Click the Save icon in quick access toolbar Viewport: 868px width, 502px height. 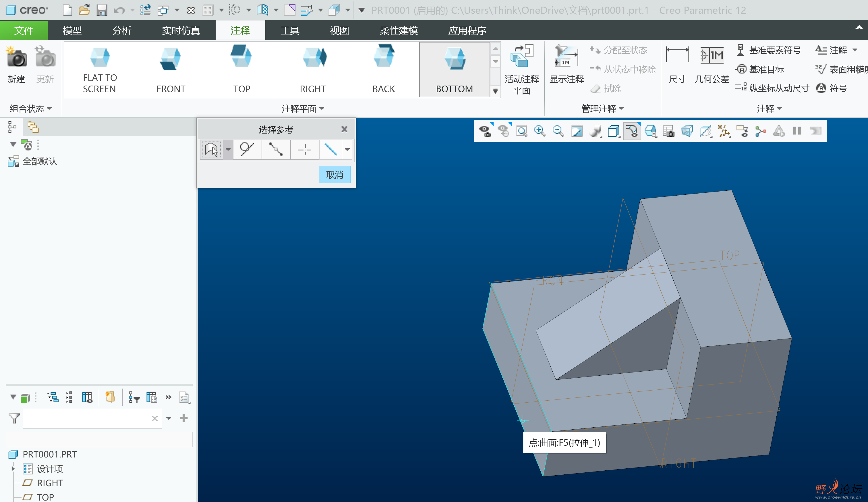point(102,10)
